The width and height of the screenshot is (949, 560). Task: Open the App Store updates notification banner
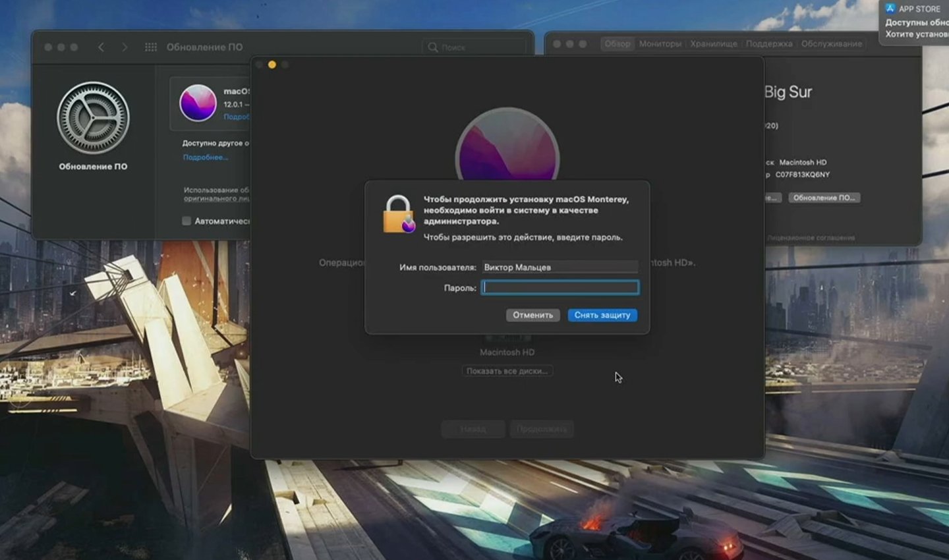(915, 21)
